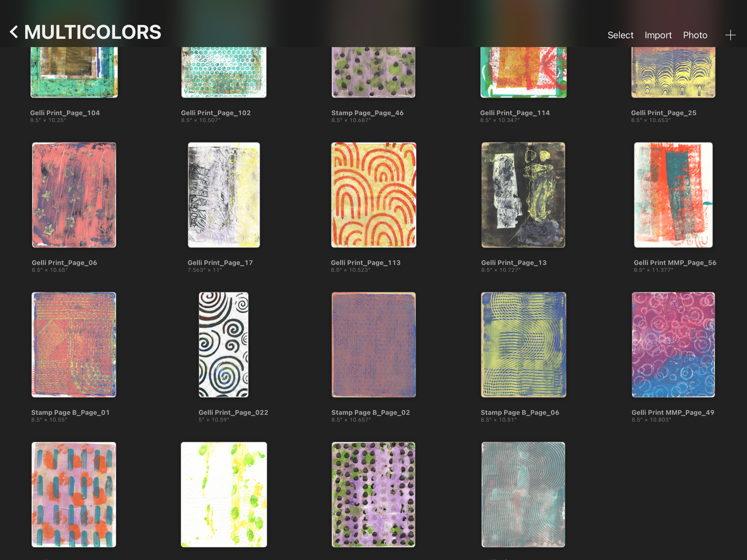This screenshot has height=560, width=747.
Task: Open the Gelli Print MMP_Page_56 thumbnail
Action: (x=673, y=195)
